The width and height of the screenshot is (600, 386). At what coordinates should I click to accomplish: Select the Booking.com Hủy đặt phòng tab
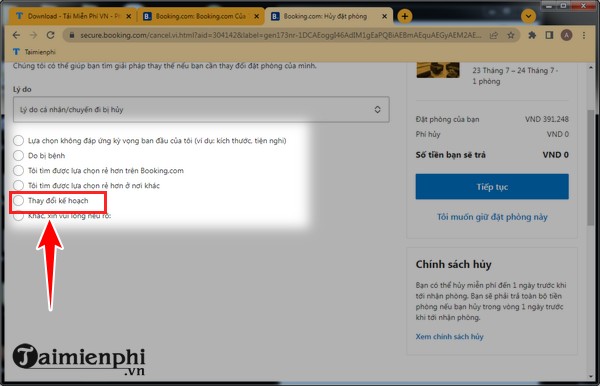(x=329, y=16)
